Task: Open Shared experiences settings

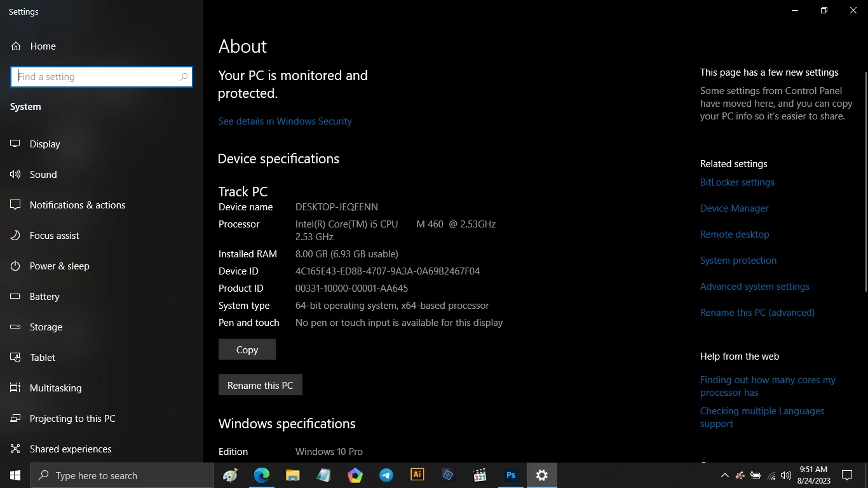Action: [x=61, y=449]
